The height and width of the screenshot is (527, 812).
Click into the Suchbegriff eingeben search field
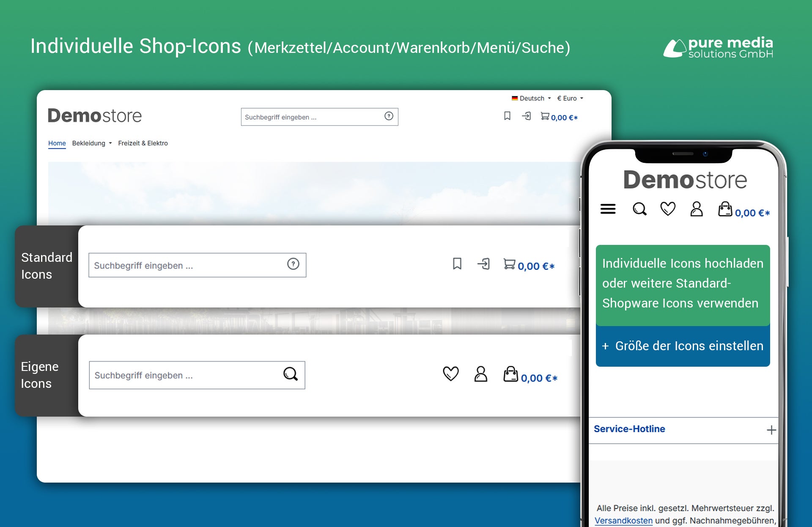[304, 117]
